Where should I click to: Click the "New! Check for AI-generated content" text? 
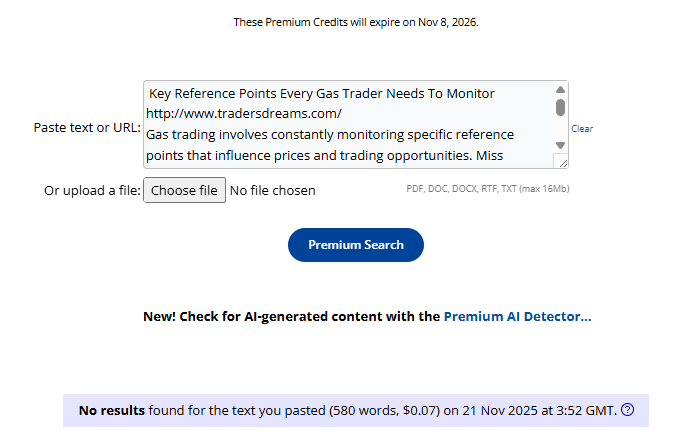pyautogui.click(x=291, y=316)
